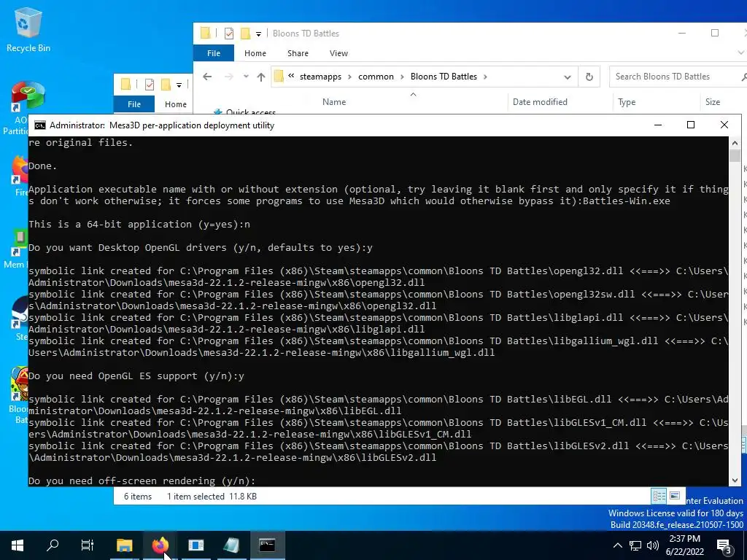Expand the address bar history dropdown
747x560 pixels.
(x=567, y=77)
